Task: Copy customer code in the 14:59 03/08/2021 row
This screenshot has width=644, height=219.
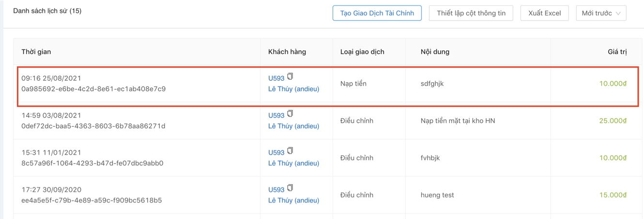Action: tap(290, 114)
